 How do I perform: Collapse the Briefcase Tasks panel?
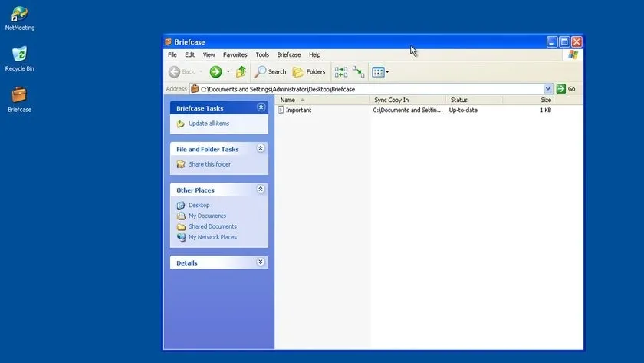261,108
